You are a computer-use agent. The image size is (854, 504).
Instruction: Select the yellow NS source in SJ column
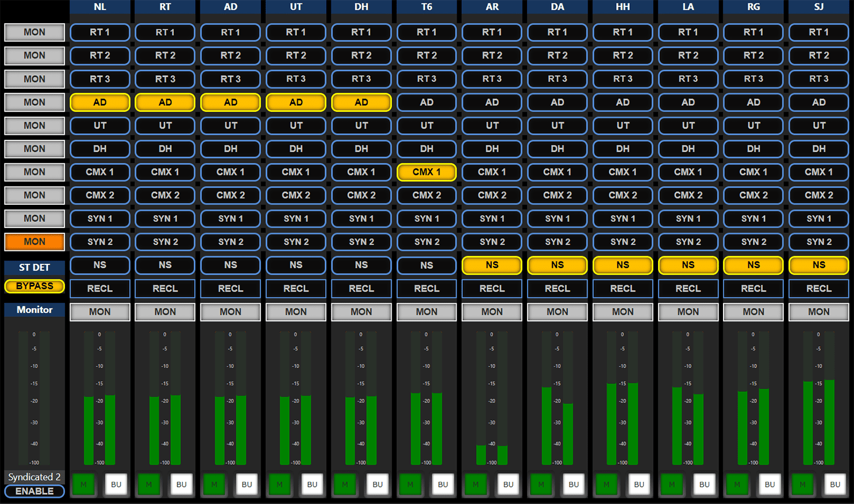(x=819, y=265)
